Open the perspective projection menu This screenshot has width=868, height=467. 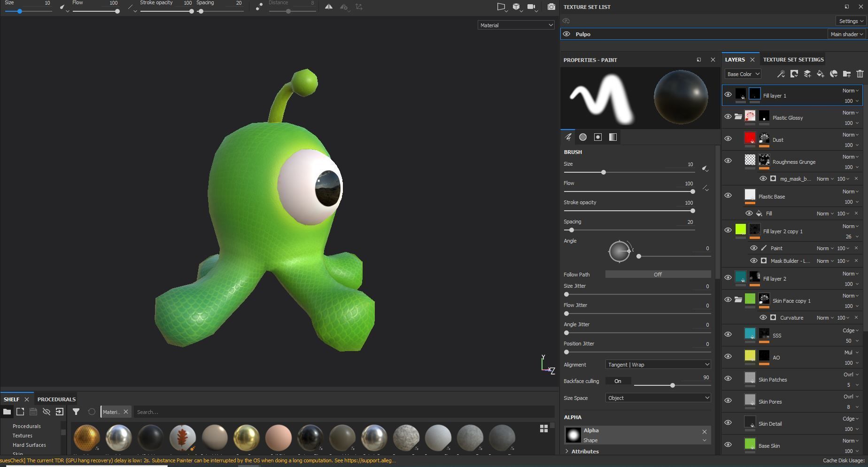click(x=502, y=7)
